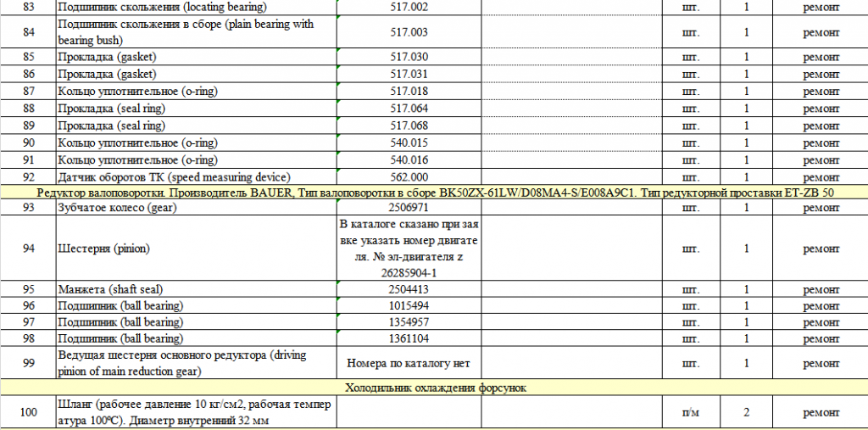This screenshot has width=868, height=430.
Task: Select part number 1354957 cell
Action: pyautogui.click(x=409, y=322)
